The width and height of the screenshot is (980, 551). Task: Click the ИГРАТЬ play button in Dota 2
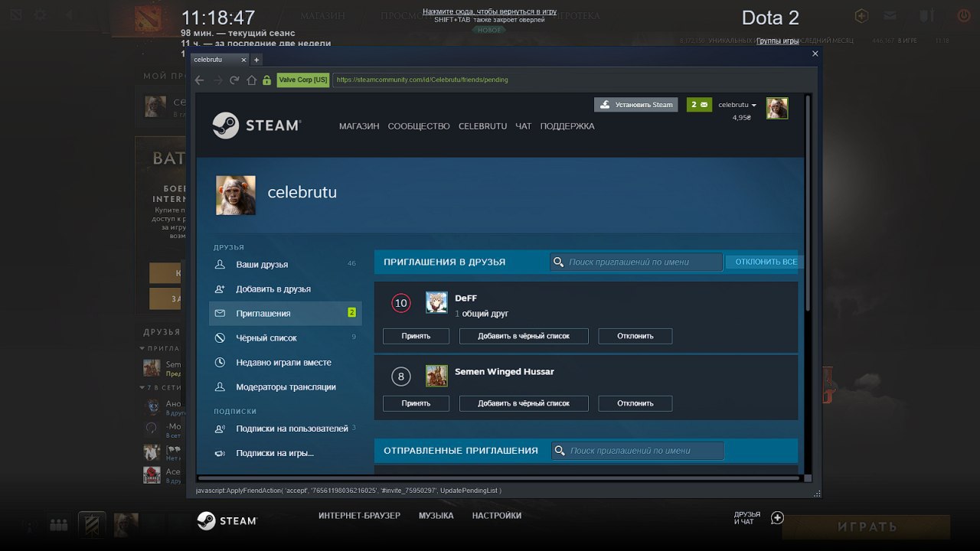(x=867, y=527)
